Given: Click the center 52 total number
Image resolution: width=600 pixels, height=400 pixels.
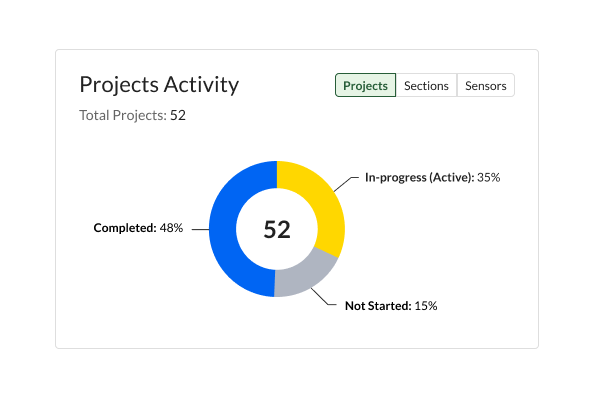Looking at the screenshot, I should [277, 230].
